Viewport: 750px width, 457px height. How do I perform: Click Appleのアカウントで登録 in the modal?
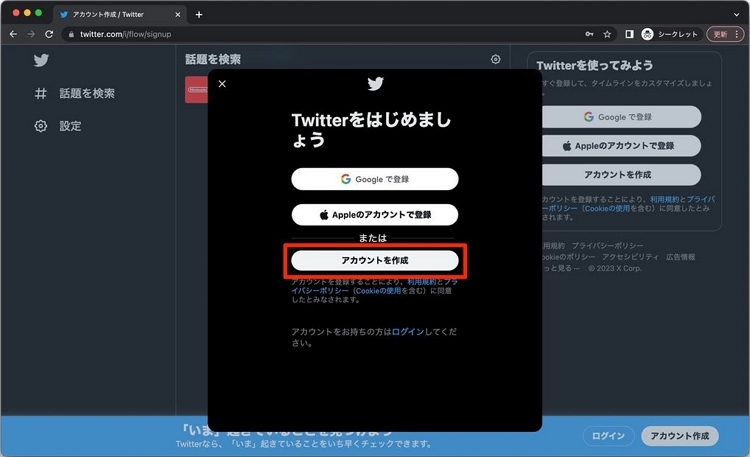[375, 215]
